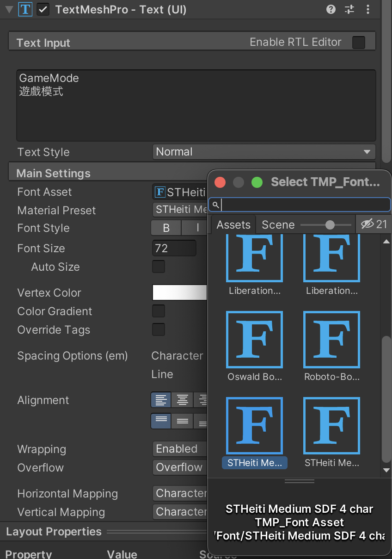Select the Oswald Bold font asset thumbnail
This screenshot has height=559, width=392.
point(254,340)
